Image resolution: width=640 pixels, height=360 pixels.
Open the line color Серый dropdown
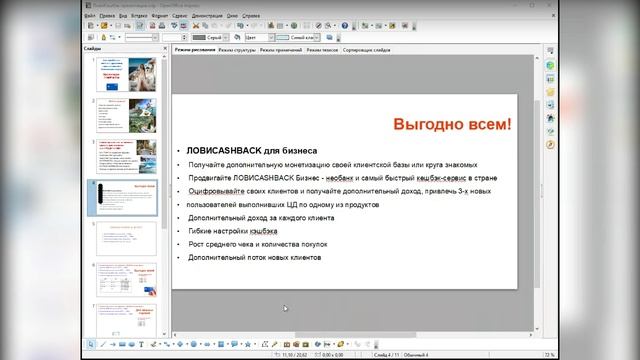(226, 38)
